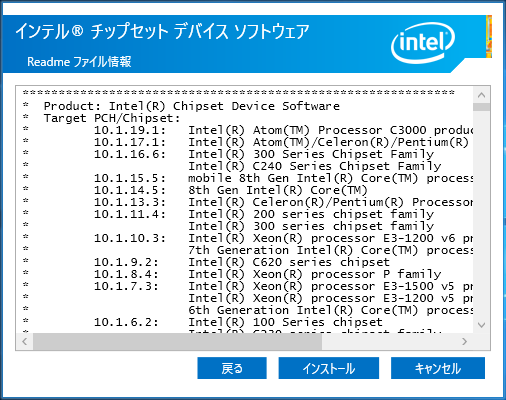Image resolution: width=506 pixels, height=400 pixels.
Task: Click the vertical scrollbar down arrow
Action: tap(481, 324)
